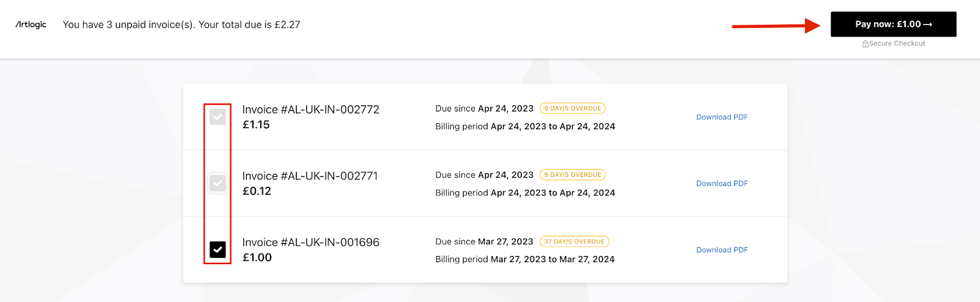Click the unpaid invoices total due message

point(181,25)
